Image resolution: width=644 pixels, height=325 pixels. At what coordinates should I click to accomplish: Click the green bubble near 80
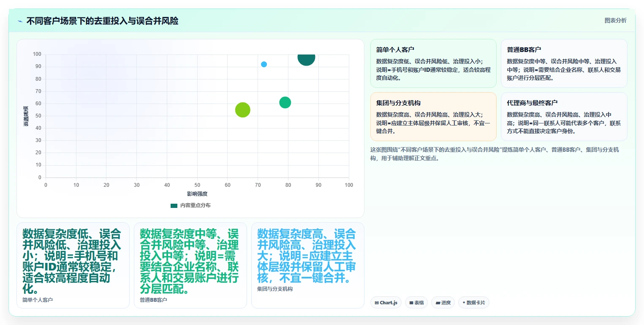(285, 102)
